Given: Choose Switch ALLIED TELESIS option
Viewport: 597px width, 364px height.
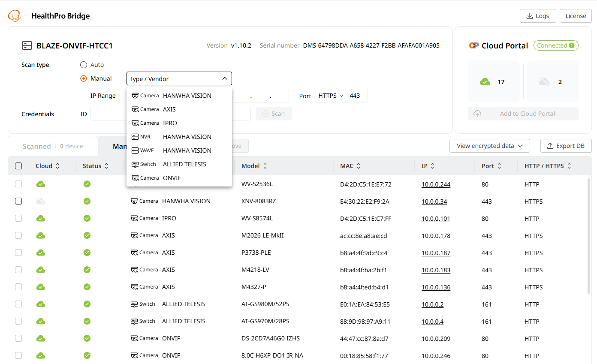Looking at the screenshot, I should pyautogui.click(x=179, y=164).
